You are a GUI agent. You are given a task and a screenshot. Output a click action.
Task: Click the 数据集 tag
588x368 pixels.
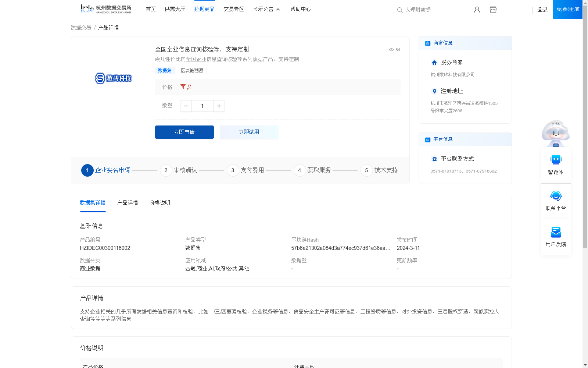tap(165, 71)
